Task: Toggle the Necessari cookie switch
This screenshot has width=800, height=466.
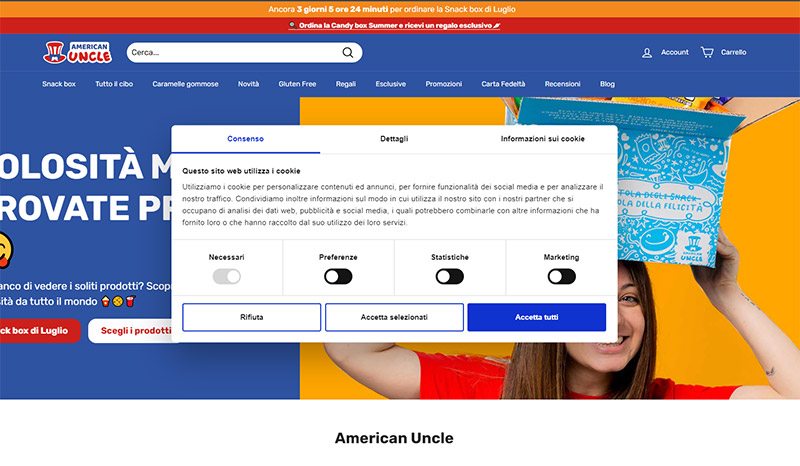Action: coord(227,277)
